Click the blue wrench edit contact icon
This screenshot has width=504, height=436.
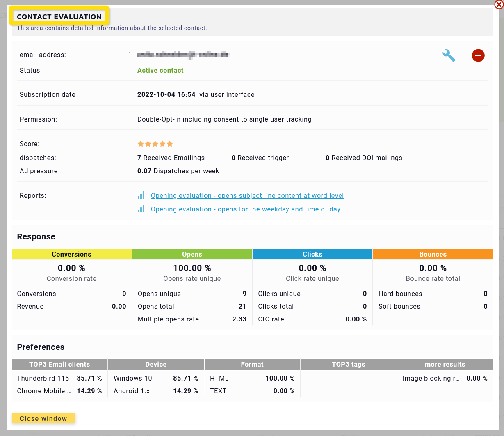point(449,55)
